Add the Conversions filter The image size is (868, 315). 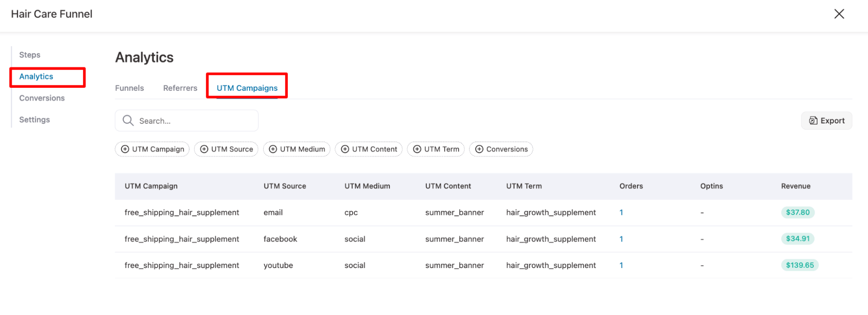[x=501, y=149]
